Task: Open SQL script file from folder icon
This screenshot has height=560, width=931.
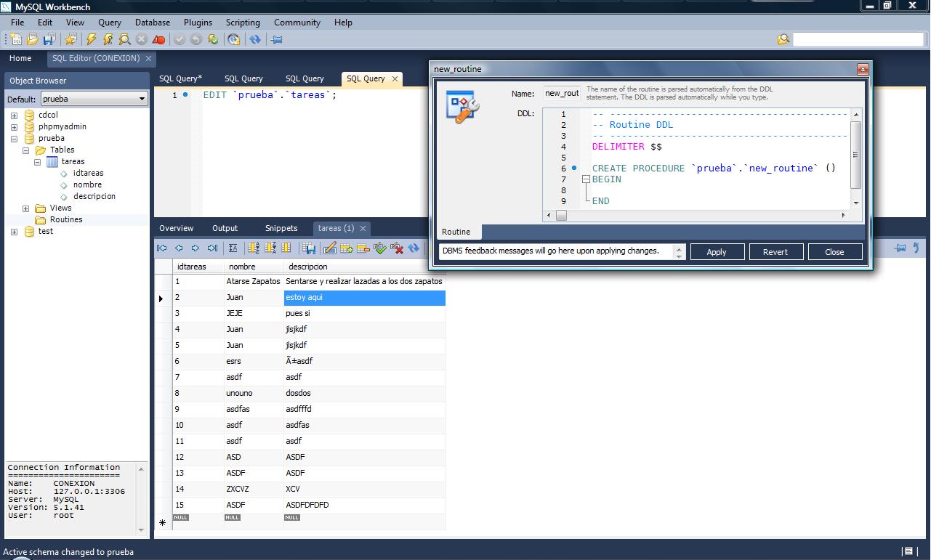Action: (33, 39)
